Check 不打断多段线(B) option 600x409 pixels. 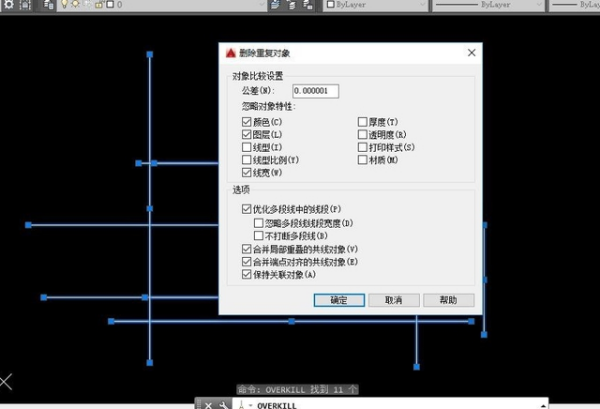259,236
